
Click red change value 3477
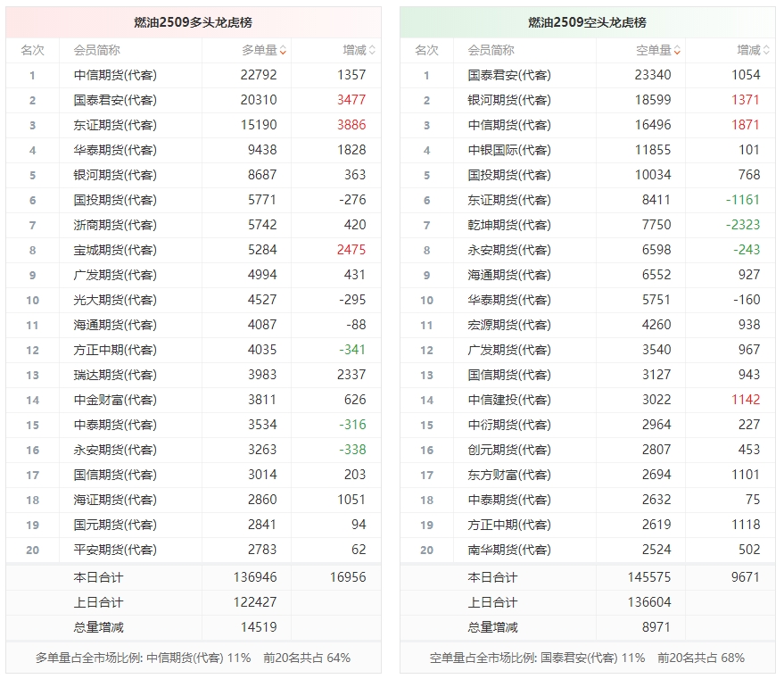[351, 100]
